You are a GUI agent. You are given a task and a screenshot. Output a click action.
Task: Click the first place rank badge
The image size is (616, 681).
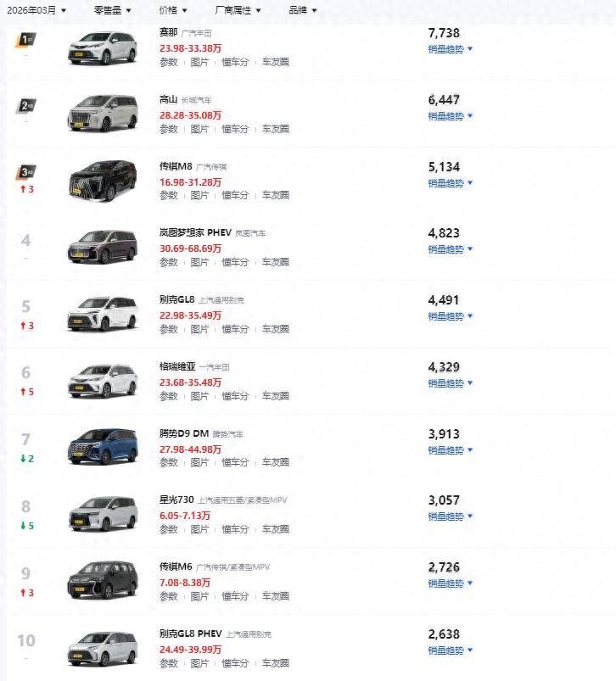(25, 39)
